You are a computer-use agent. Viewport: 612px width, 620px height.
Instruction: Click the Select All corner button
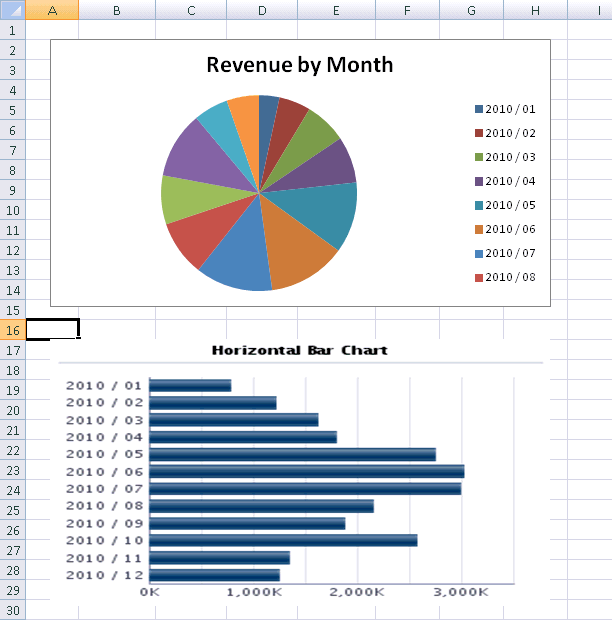[13, 9]
